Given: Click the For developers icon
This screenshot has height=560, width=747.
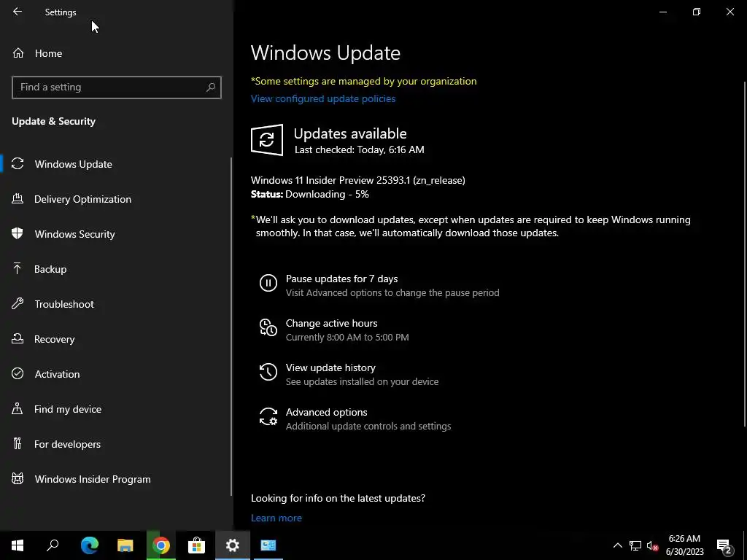Looking at the screenshot, I should click(x=18, y=444).
